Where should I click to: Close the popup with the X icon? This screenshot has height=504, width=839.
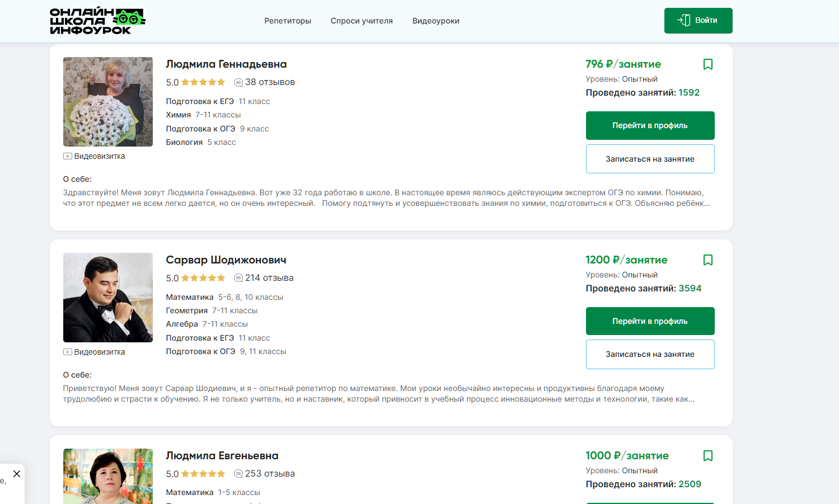click(x=17, y=474)
